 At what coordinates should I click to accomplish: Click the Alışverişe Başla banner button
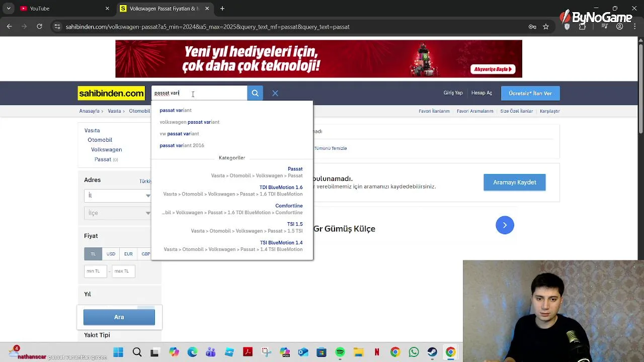pyautogui.click(x=493, y=69)
